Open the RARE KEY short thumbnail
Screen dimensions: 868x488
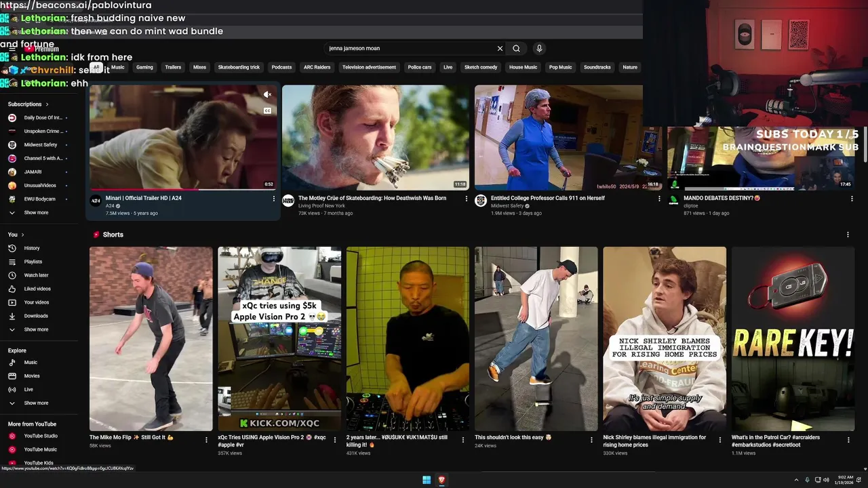pos(793,339)
